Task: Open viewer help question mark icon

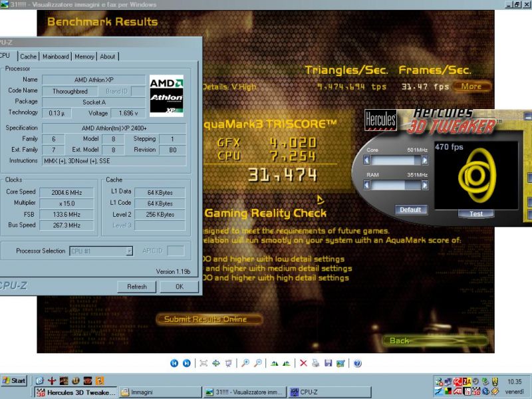Action: point(357,363)
